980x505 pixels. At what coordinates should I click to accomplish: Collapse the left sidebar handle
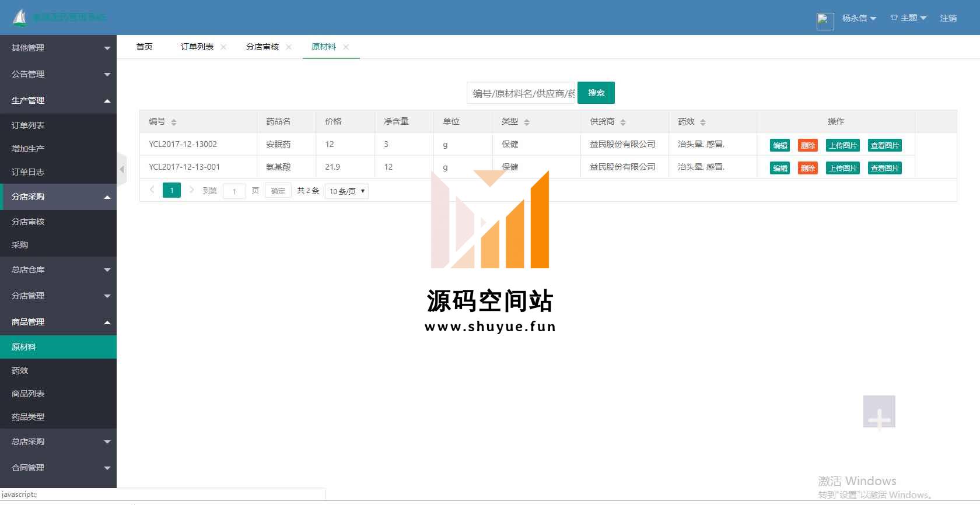pyautogui.click(x=122, y=169)
